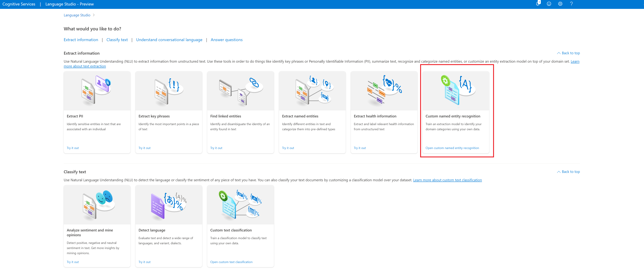Open the feedback smiley icon
This screenshot has width=644, height=276.
pos(549,4)
